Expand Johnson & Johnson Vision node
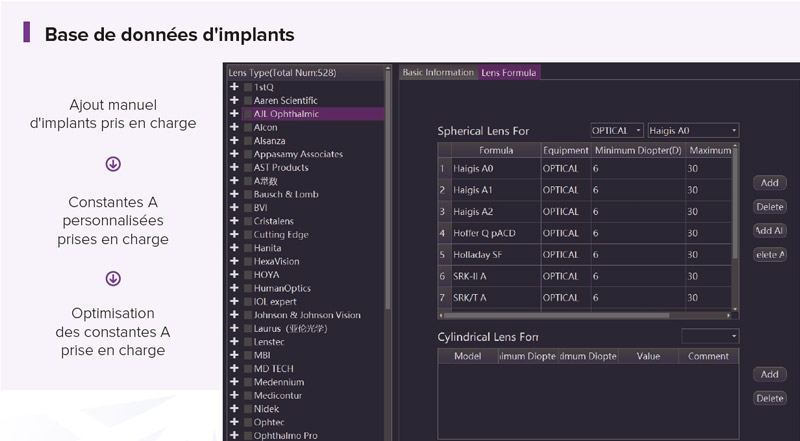Viewport: 800px width, 441px height. (x=234, y=315)
